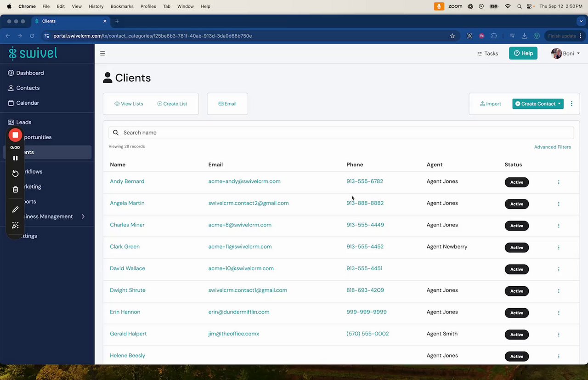Image resolution: width=588 pixels, height=380 pixels.
Task: Open row actions for Dwight Shrute
Action: [559, 291]
